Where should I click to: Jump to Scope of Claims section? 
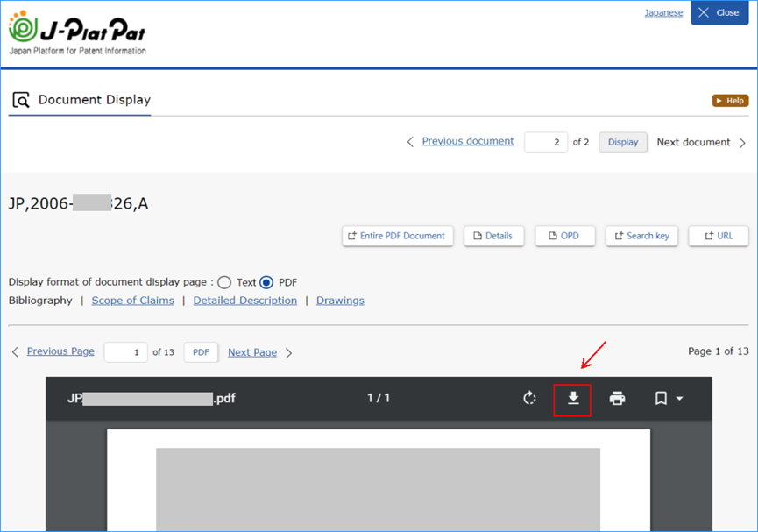(133, 301)
